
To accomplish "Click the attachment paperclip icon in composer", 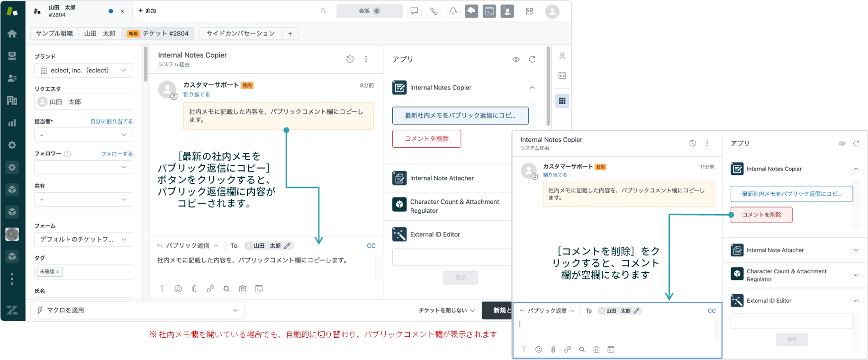I will pyautogui.click(x=194, y=288).
